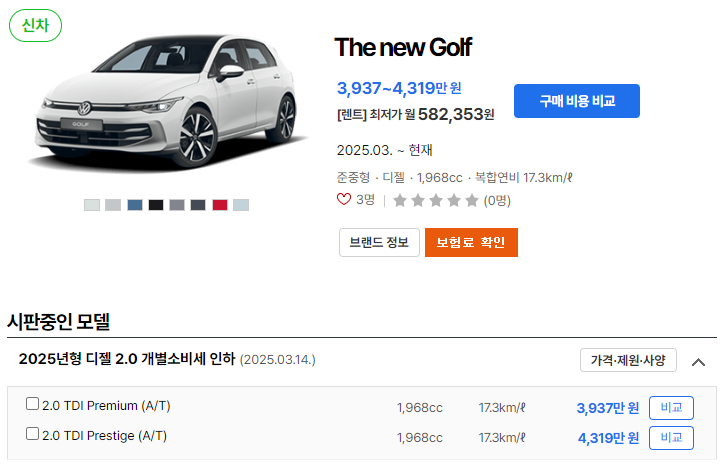Select the dark slate color swatch
This screenshot has width=723, height=469.
coord(198,205)
